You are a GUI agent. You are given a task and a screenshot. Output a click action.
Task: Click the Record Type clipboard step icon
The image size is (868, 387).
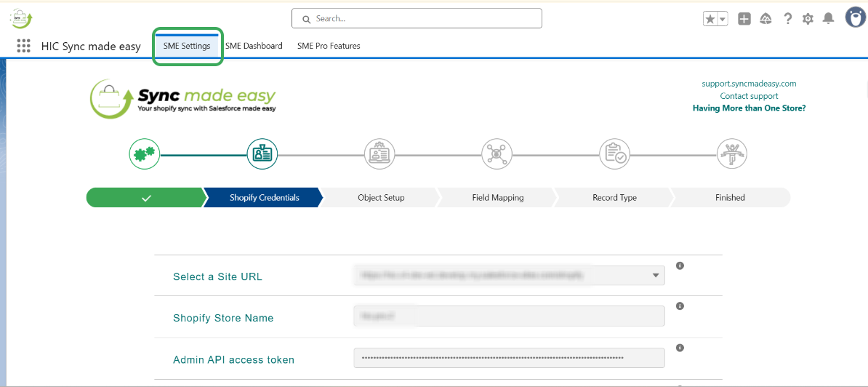[614, 153]
